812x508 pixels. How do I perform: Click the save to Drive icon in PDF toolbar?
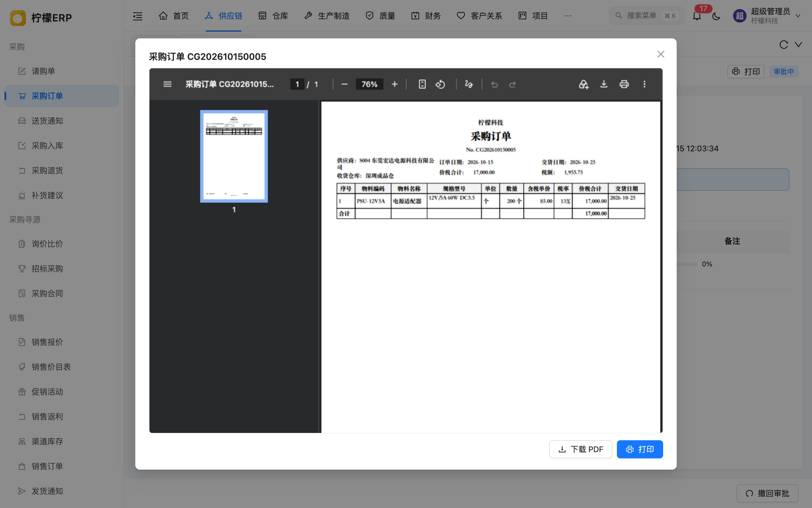[584, 84]
